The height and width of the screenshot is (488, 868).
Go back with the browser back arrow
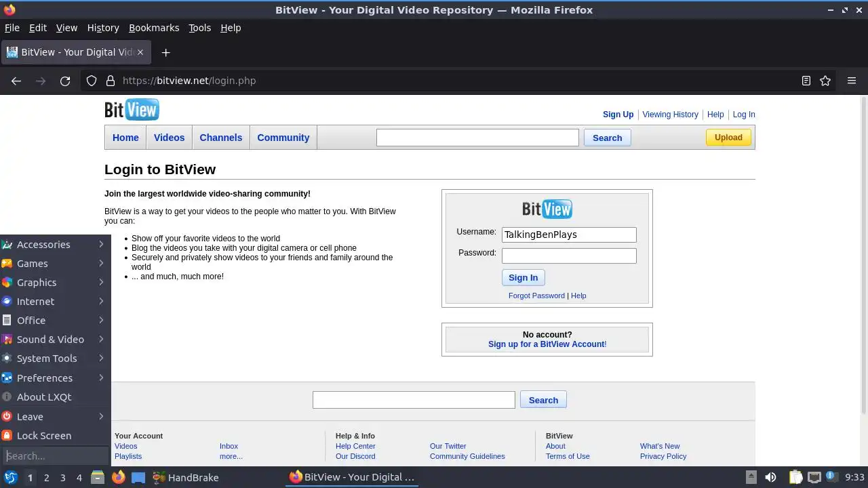(x=16, y=81)
